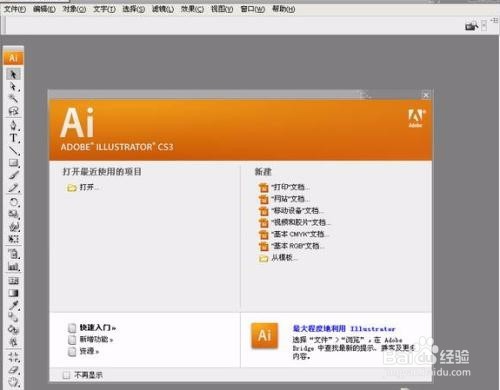Select the Warp tool
The height and width of the screenshot is (390, 500).
(x=13, y=227)
